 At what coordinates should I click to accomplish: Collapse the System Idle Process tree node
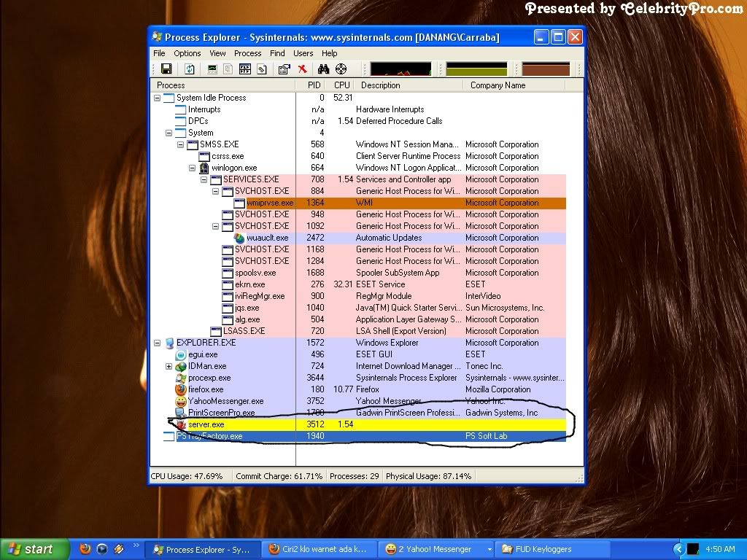click(x=158, y=98)
